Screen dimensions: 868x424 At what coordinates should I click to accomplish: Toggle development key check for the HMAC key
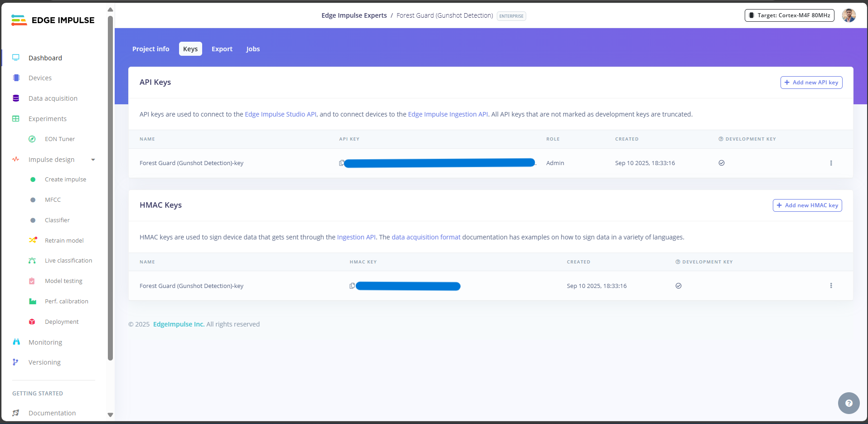679,286
